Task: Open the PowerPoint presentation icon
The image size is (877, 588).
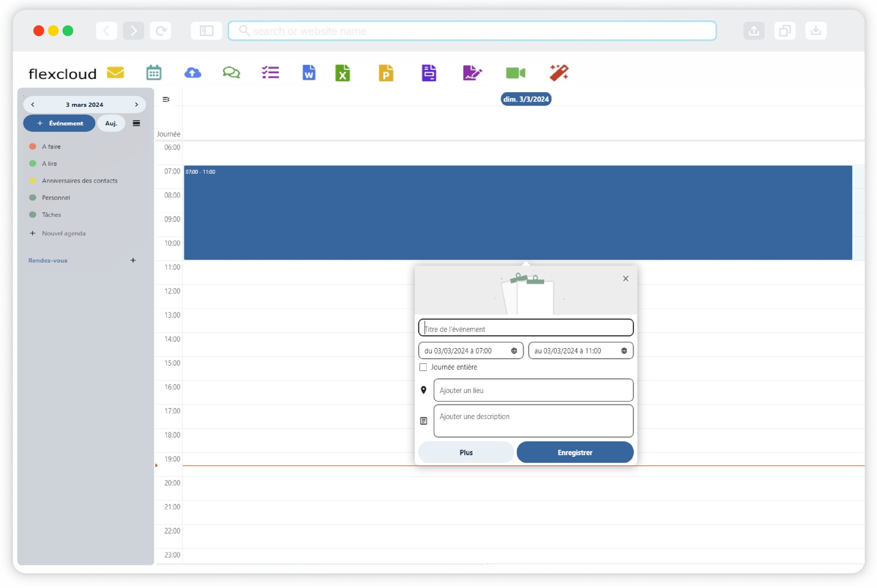Action: (386, 73)
